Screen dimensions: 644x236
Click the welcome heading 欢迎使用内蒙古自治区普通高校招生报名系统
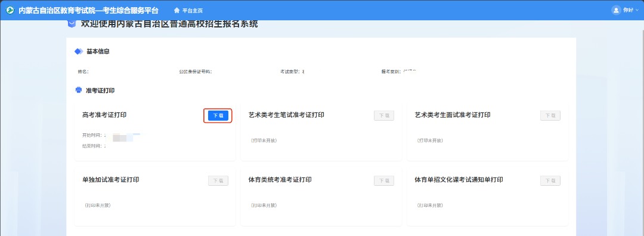click(x=169, y=24)
